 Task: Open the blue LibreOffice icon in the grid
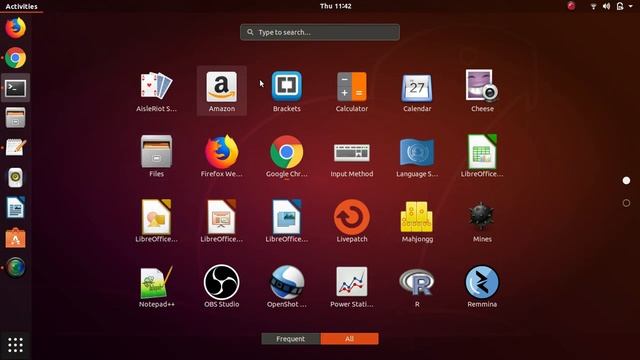point(287,221)
